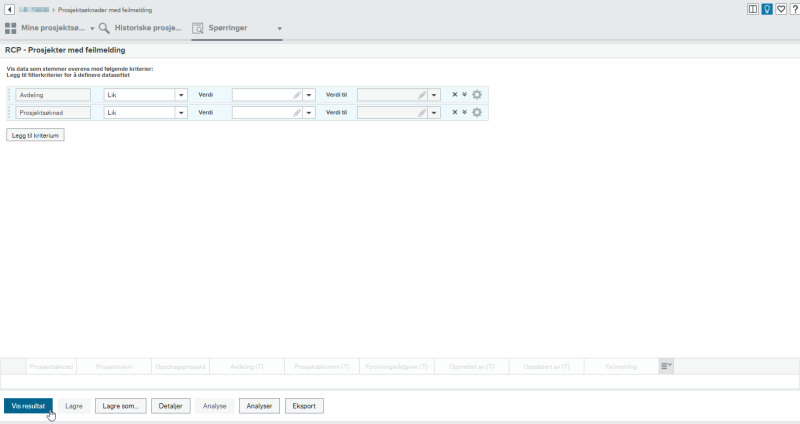
Task: Click the Historiske prosje... magnifier icon
Action: (104, 28)
